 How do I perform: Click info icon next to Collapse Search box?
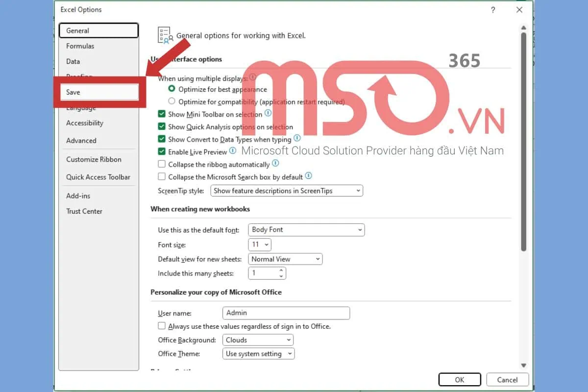coord(308,176)
